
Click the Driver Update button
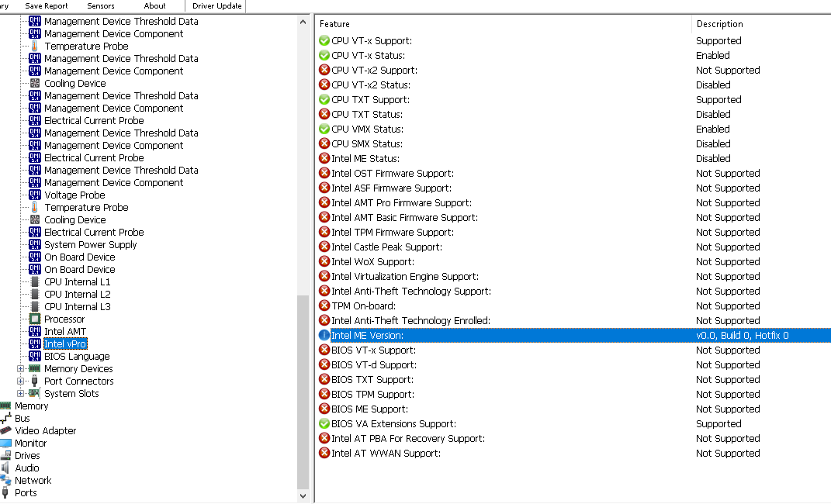click(216, 6)
